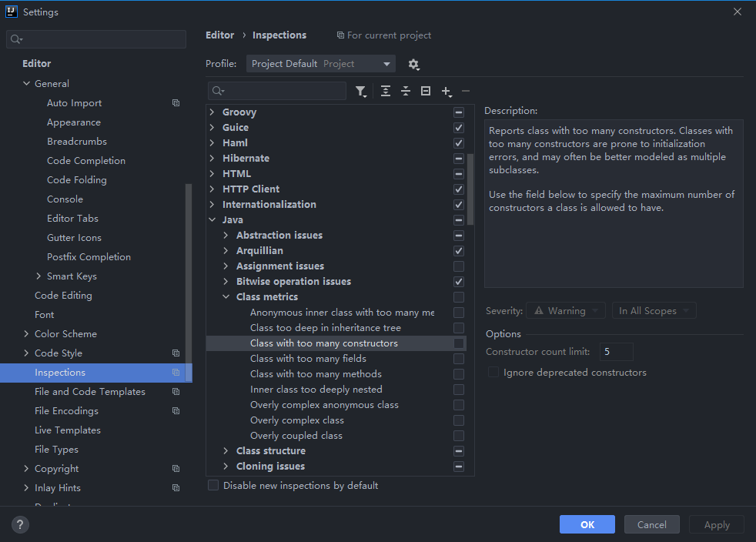The height and width of the screenshot is (542, 756).
Task: Expand the Groovy inspection group
Action: 212,112
